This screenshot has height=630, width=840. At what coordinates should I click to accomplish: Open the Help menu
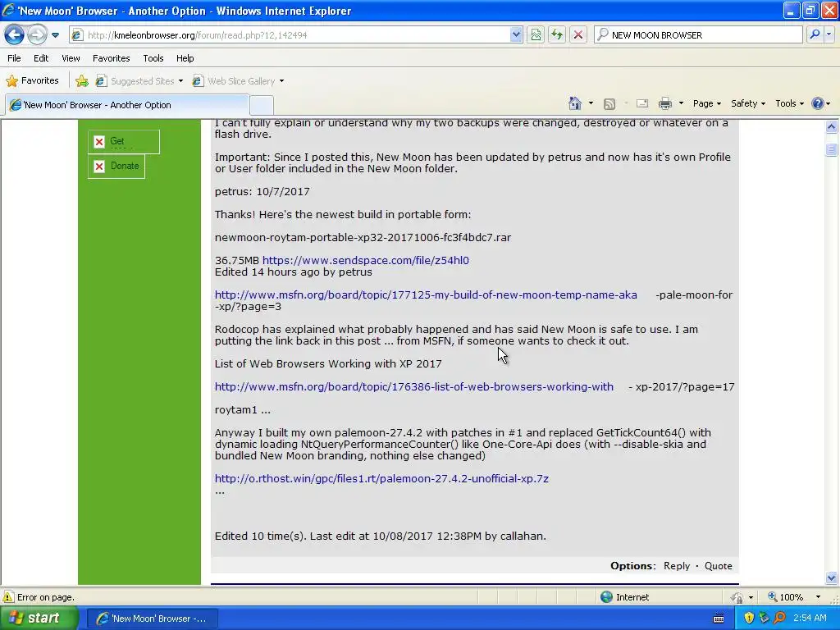pos(185,58)
